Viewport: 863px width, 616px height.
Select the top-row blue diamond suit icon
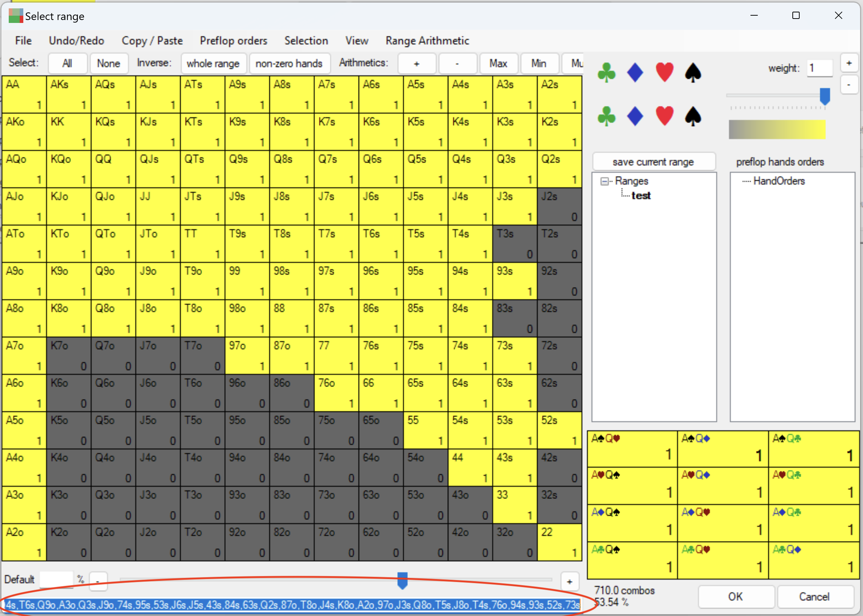635,72
